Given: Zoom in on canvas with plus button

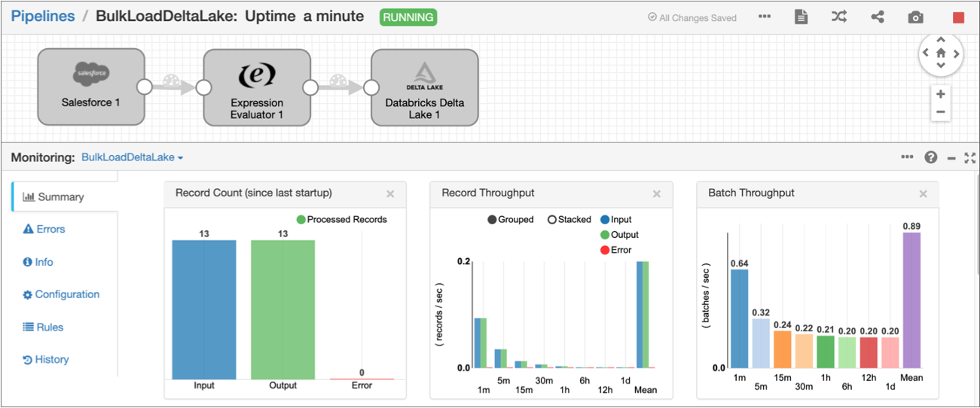Looking at the screenshot, I should pos(940,95).
